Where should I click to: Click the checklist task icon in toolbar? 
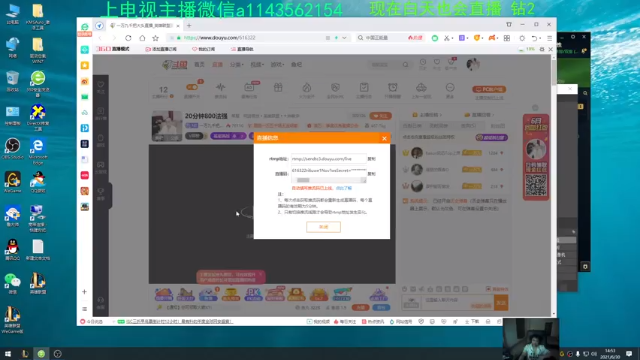tap(364, 87)
